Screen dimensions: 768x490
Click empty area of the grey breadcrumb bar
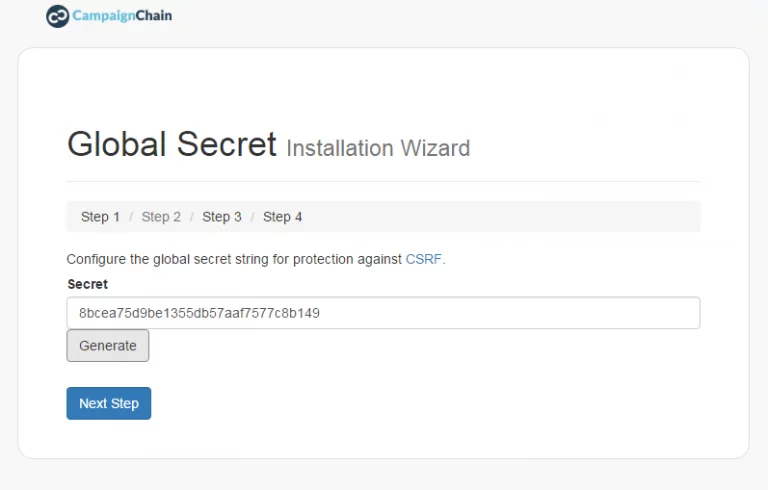point(500,217)
